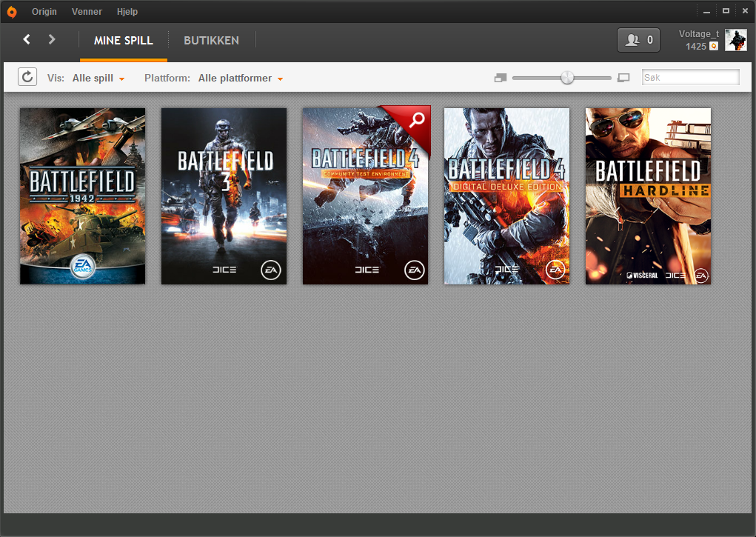Select the Battlefield Hardline game tile
The width and height of the screenshot is (756, 537).
pos(648,196)
